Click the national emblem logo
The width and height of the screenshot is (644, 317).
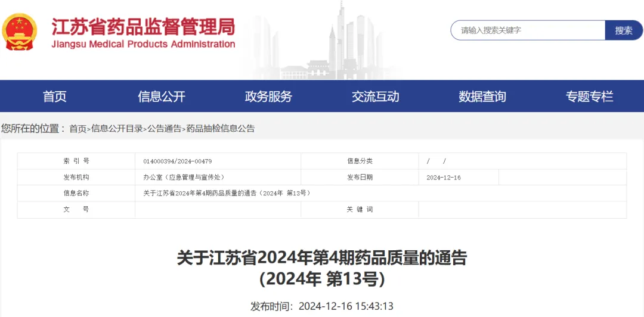(19, 32)
